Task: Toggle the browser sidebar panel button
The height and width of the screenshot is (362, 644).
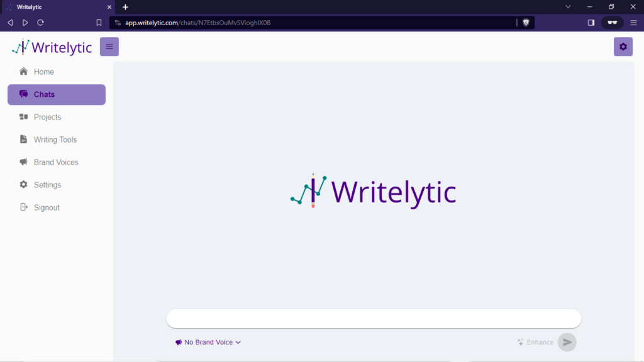Action: (x=591, y=23)
